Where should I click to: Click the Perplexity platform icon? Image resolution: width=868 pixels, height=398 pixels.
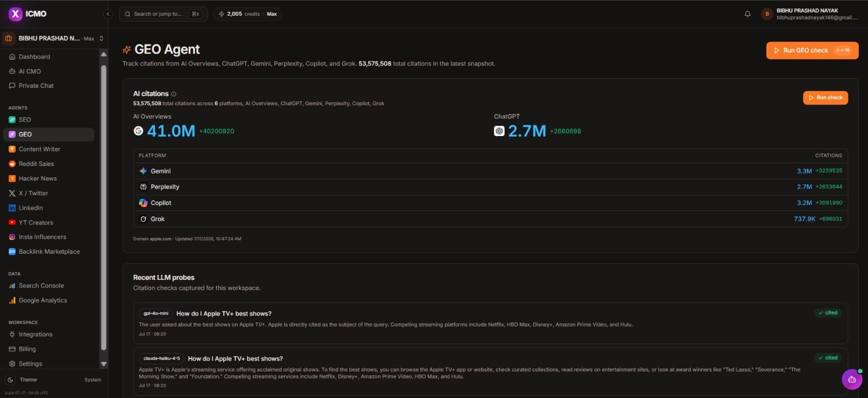pos(143,187)
